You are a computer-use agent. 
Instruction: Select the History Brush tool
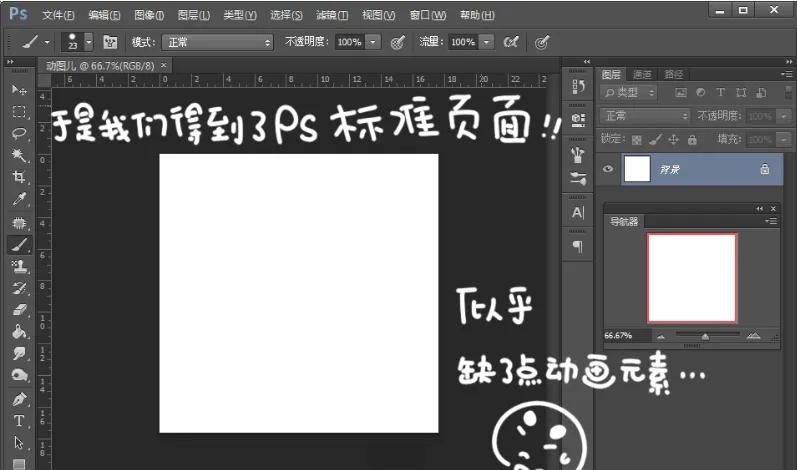[x=19, y=288]
